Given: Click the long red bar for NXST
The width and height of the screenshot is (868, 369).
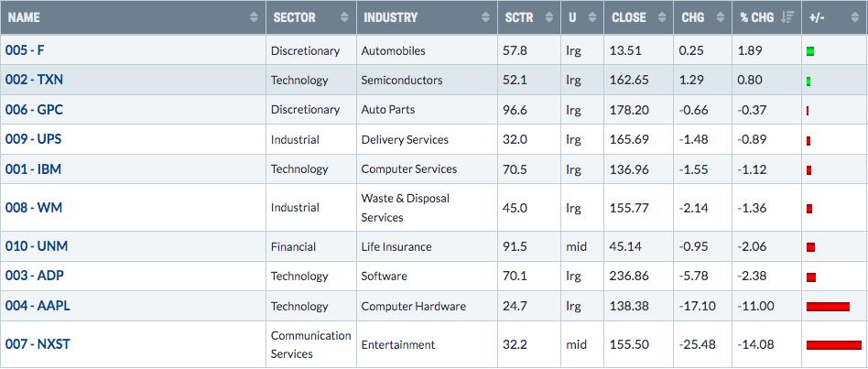Looking at the screenshot, I should [x=834, y=345].
